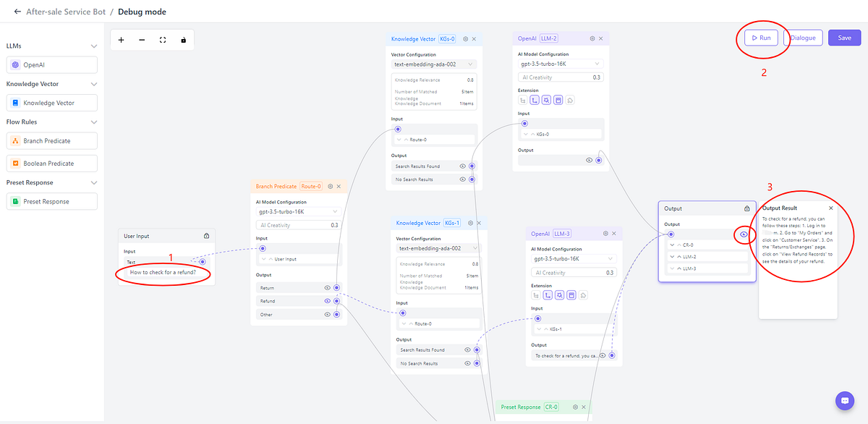Screen dimensions: 868x424
Task: Toggle second extension icon in LLM-2 node
Action: 535,100
